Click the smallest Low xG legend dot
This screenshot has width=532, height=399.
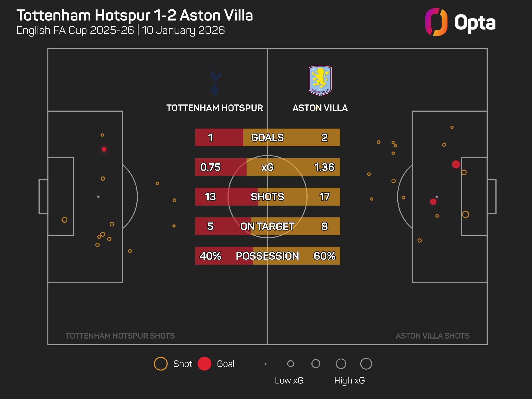pos(265,364)
